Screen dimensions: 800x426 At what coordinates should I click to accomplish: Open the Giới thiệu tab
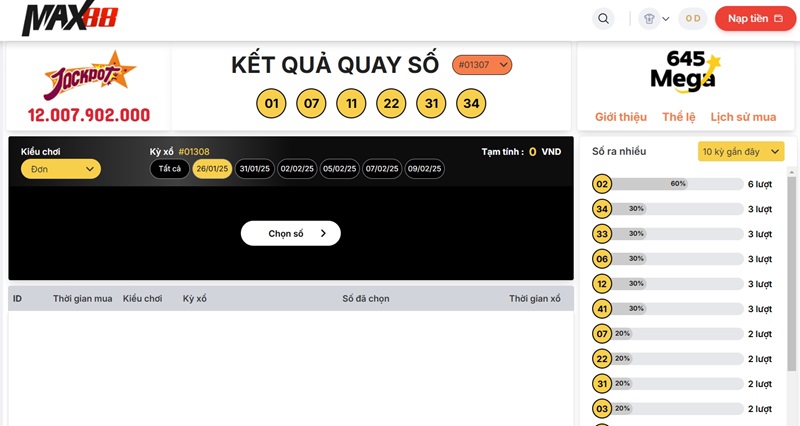[x=621, y=117]
